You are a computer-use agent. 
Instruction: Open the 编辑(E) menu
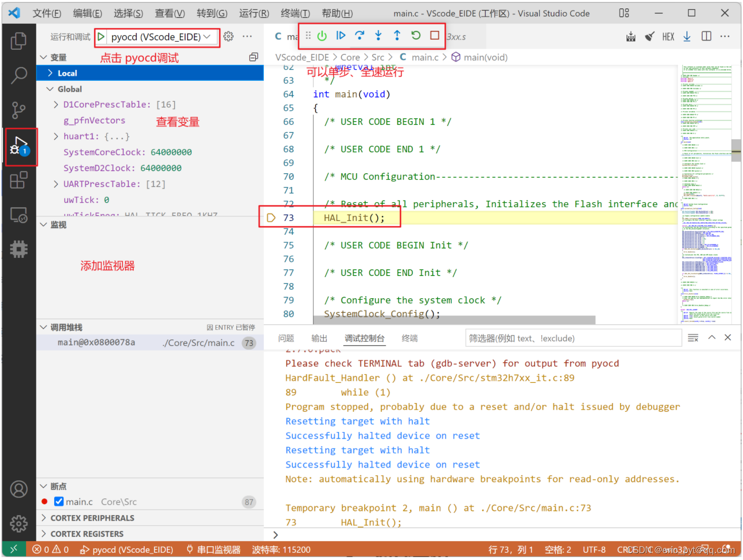point(88,13)
